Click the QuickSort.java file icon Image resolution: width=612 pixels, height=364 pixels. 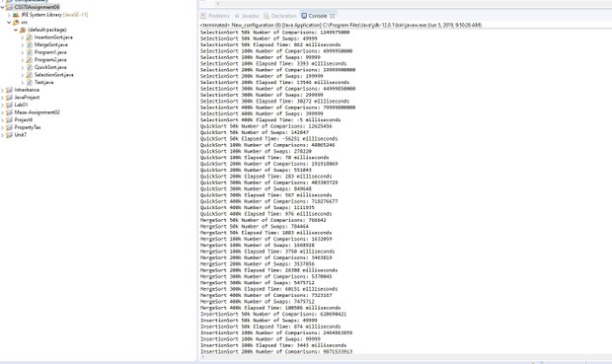pyautogui.click(x=30, y=67)
